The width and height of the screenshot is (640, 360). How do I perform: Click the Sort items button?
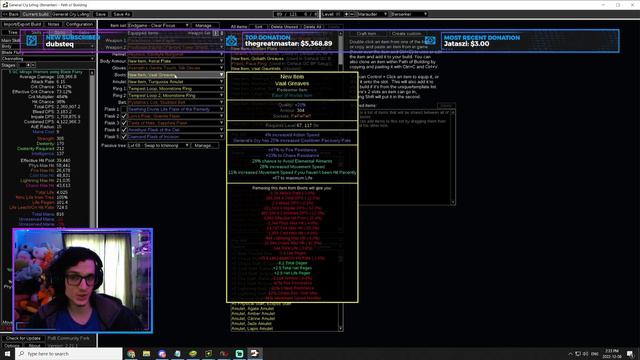click(258, 27)
